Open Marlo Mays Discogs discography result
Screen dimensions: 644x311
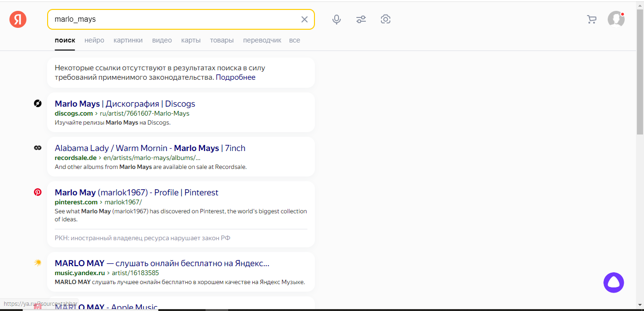[x=124, y=104]
